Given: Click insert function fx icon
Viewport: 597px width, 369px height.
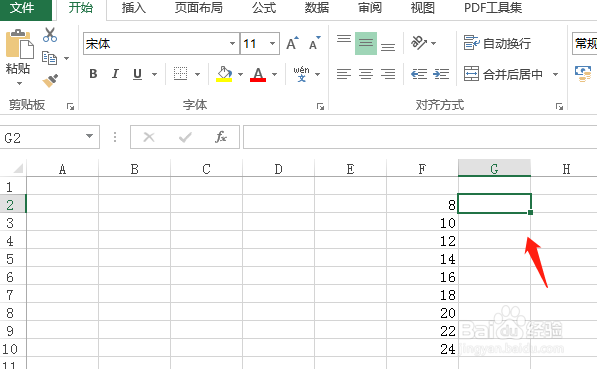Looking at the screenshot, I should coord(221,137).
